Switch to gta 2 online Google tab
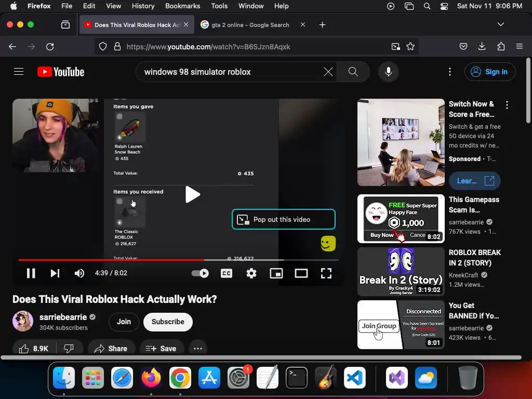 [250, 25]
